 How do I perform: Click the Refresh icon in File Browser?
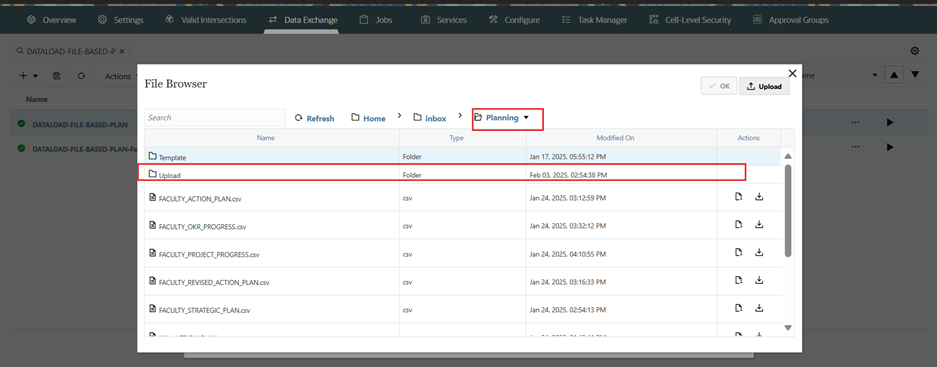click(299, 118)
